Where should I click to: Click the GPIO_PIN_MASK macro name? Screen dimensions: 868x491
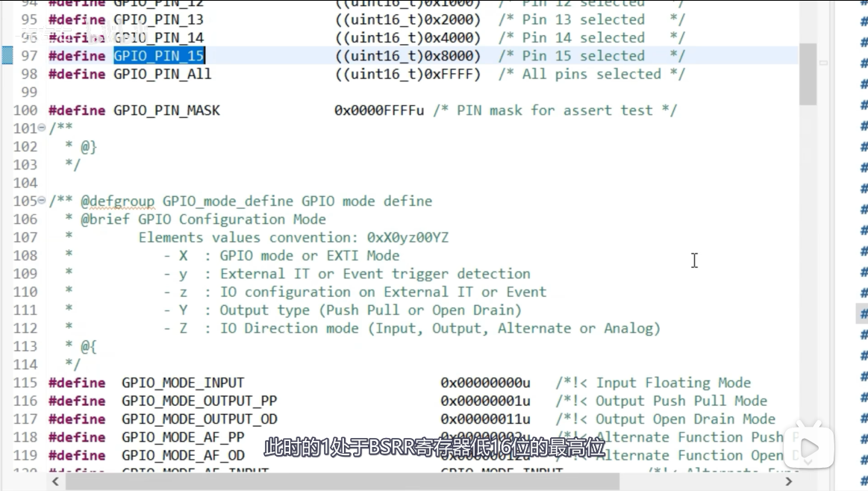coord(166,110)
